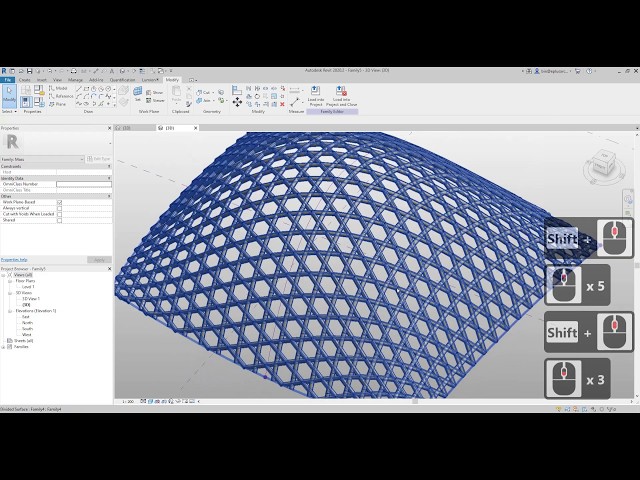Collapse the Elevations (Elevation 1) node

tap(10, 311)
